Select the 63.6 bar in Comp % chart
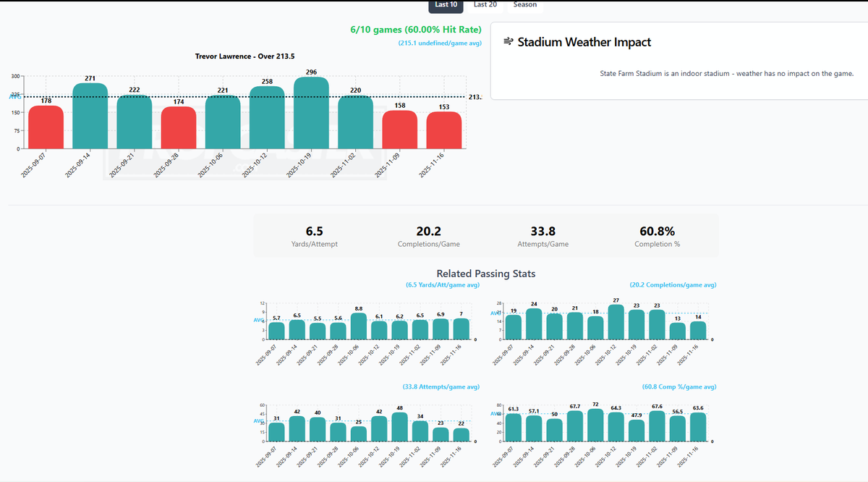868x482 pixels. pyautogui.click(x=697, y=427)
